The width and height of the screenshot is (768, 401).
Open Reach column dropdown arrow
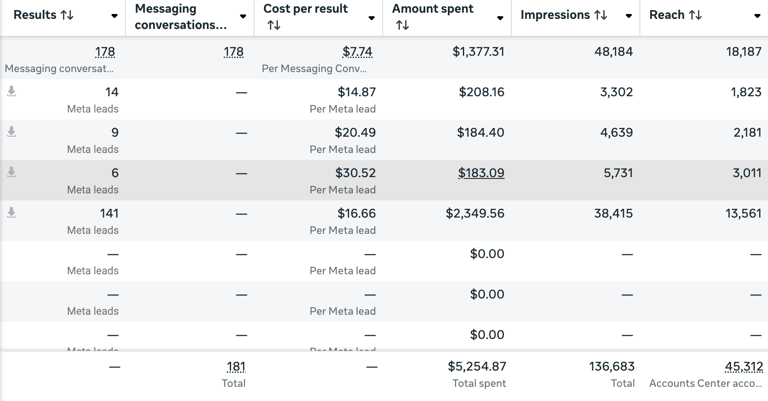pyautogui.click(x=757, y=16)
